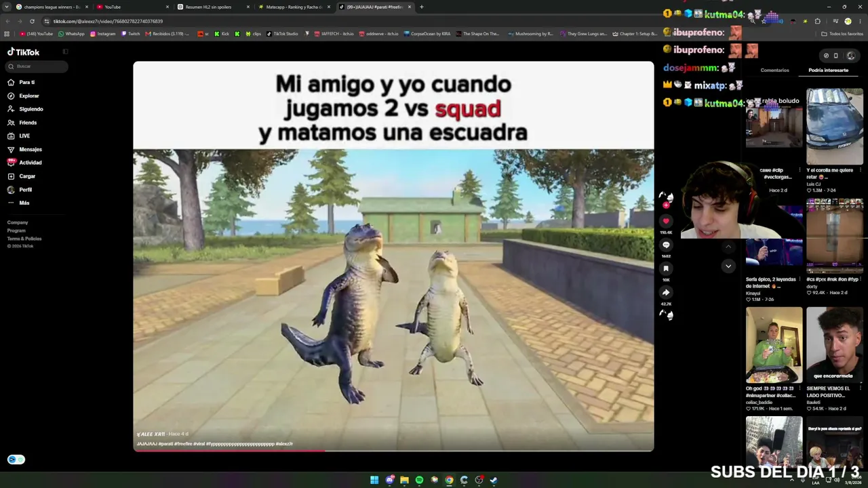Image resolution: width=868 pixels, height=488 pixels.
Task: Close the YouTube browser tab
Action: 167,7
